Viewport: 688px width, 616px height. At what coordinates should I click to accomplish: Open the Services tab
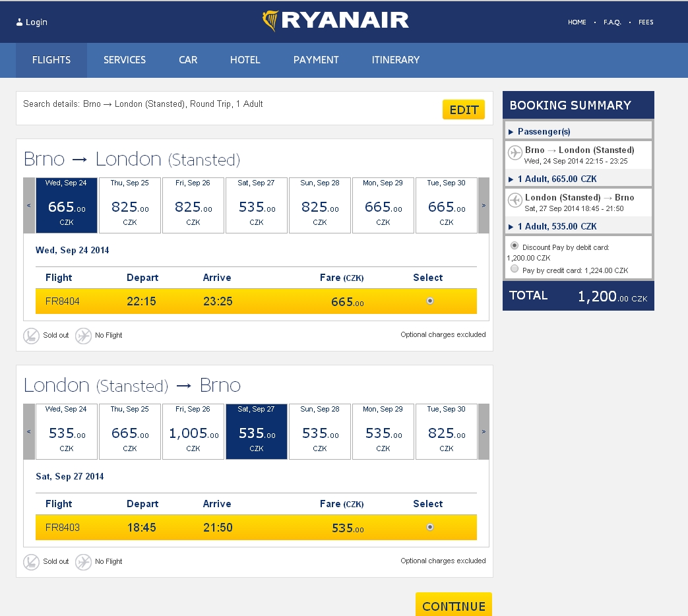coord(125,60)
